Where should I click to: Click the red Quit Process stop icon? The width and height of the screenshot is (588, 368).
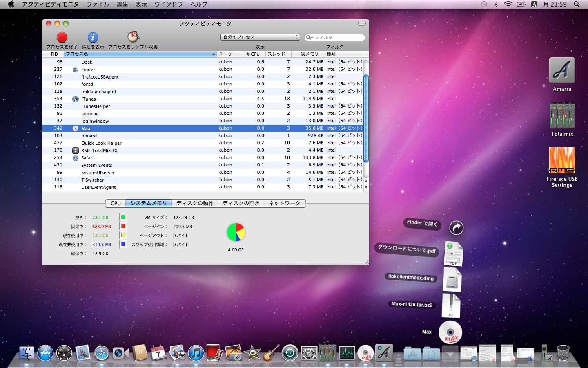(x=62, y=37)
